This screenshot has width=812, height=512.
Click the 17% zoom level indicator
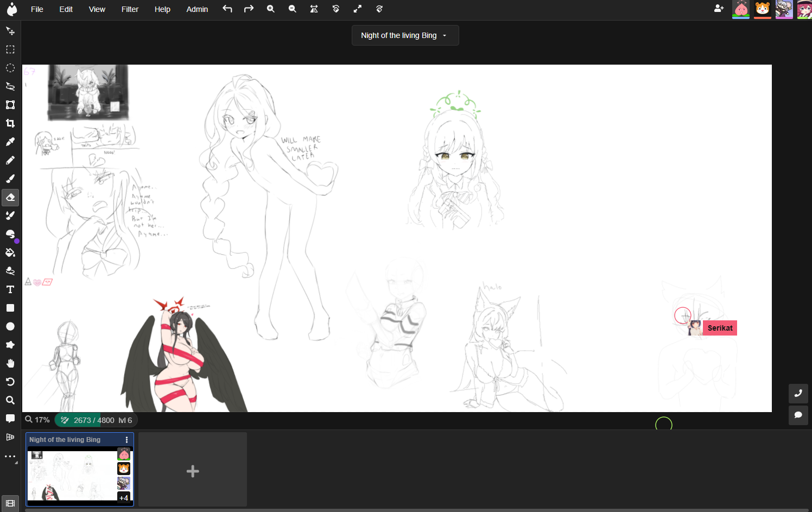(37, 420)
